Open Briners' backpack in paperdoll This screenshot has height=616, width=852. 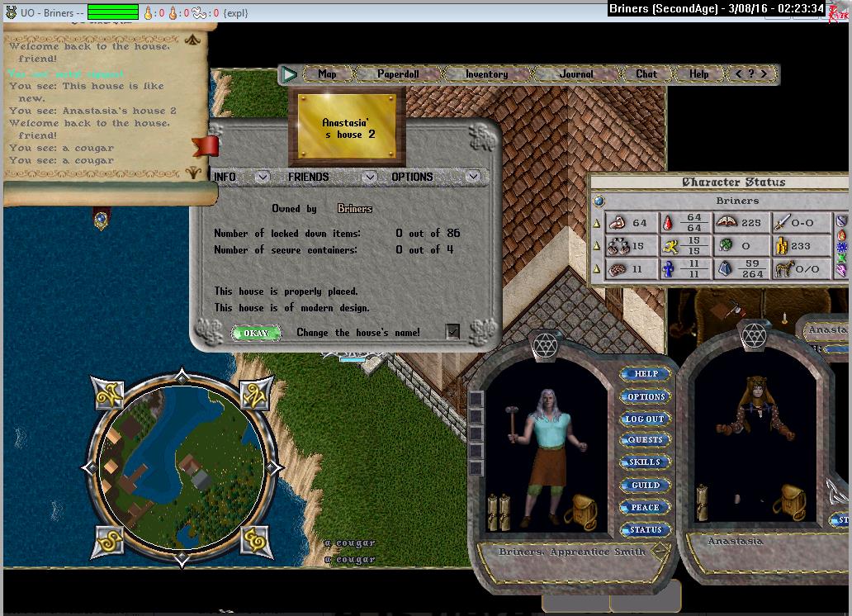tap(580, 512)
